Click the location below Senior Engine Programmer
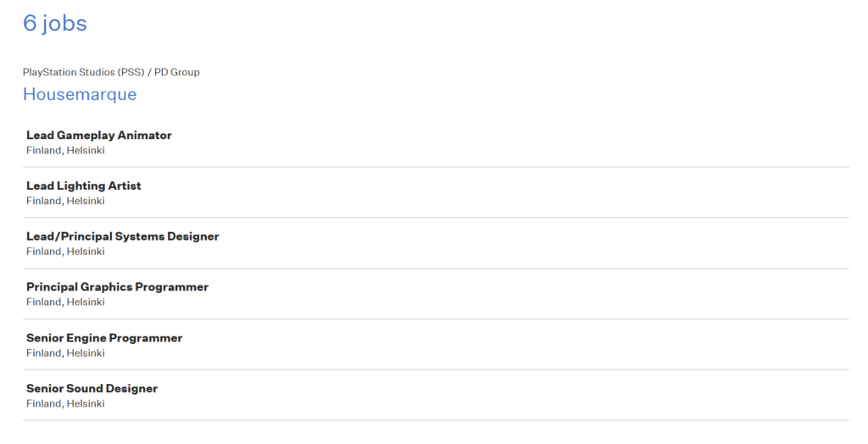Screen dimensions: 868x444 pyautogui.click(x=65, y=353)
